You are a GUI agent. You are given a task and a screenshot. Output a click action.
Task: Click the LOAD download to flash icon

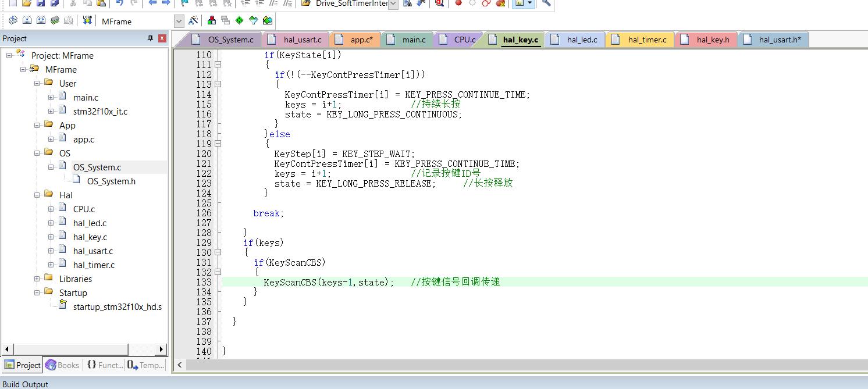(x=87, y=20)
